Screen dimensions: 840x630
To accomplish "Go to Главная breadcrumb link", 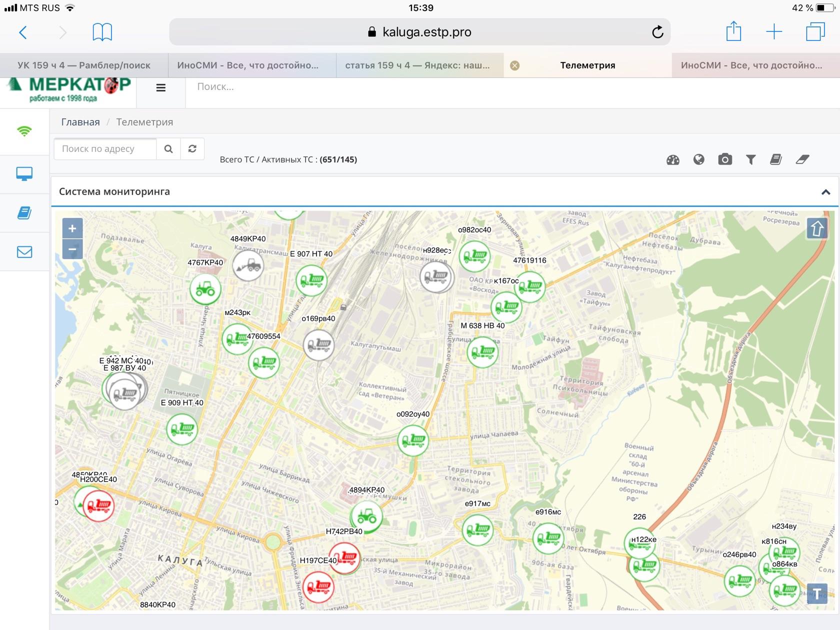I will (80, 122).
